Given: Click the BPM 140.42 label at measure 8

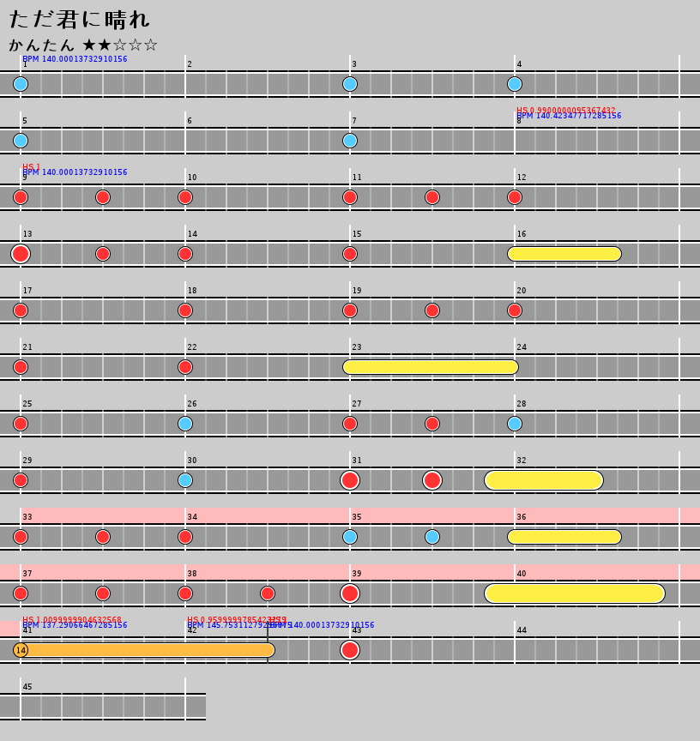Looking at the screenshot, I should coord(569,117).
